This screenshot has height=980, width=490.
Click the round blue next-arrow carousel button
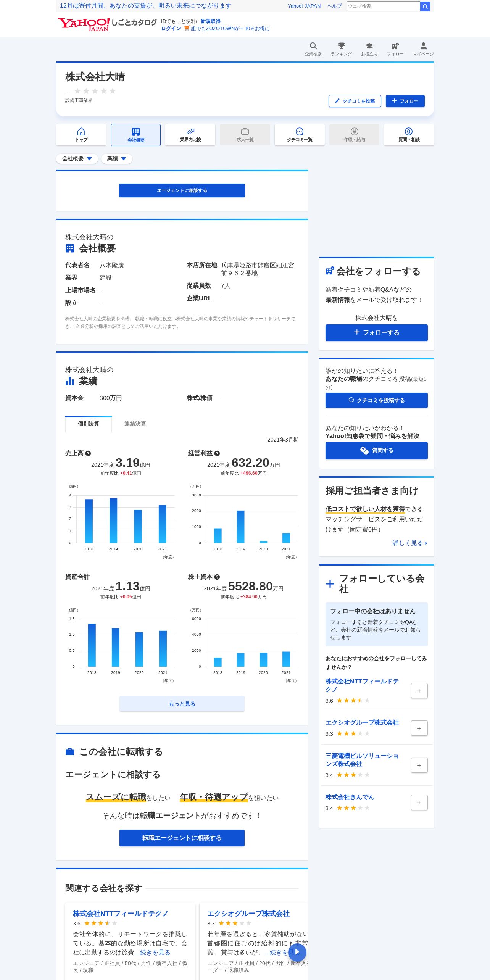pos(297,952)
